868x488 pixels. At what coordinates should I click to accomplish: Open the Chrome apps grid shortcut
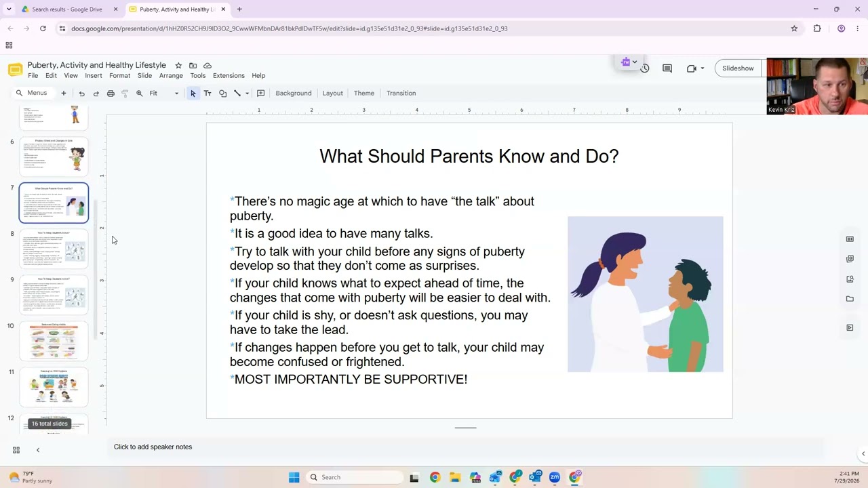click(x=9, y=45)
